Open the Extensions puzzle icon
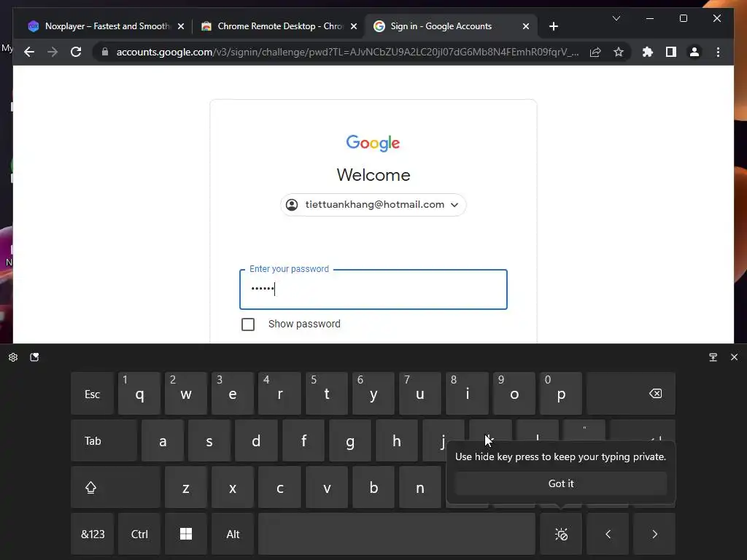Viewport: 747px width, 560px height. (x=648, y=52)
